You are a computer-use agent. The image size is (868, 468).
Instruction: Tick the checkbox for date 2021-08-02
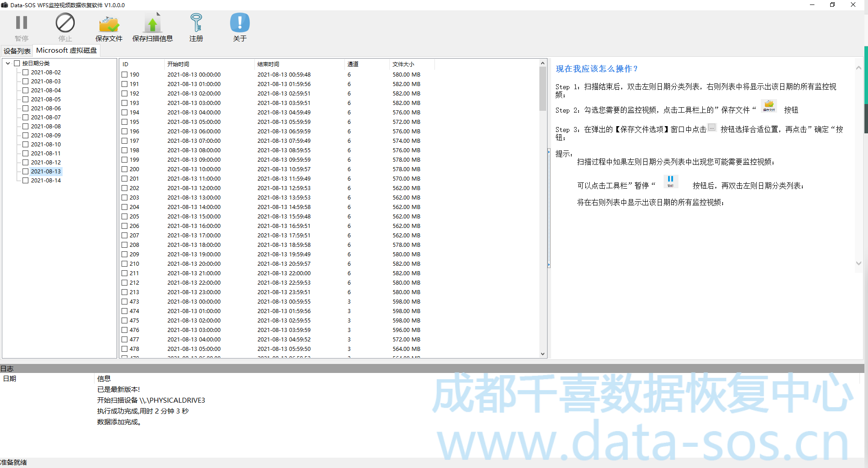pos(26,73)
